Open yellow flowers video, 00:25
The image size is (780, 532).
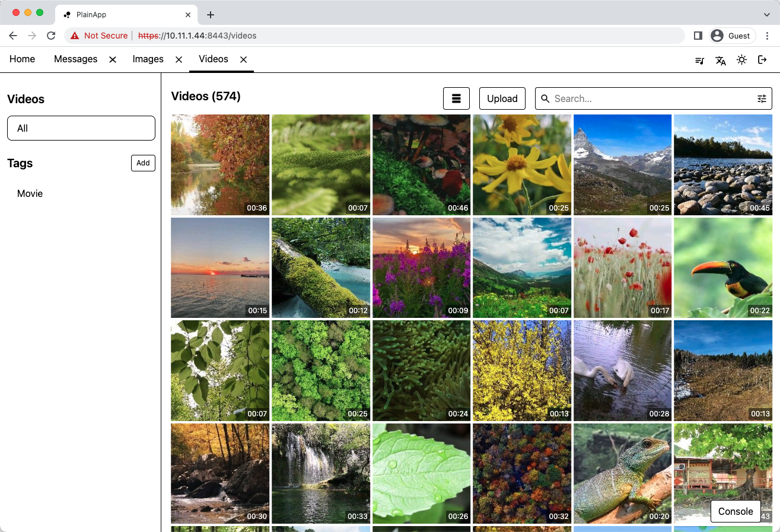522,165
